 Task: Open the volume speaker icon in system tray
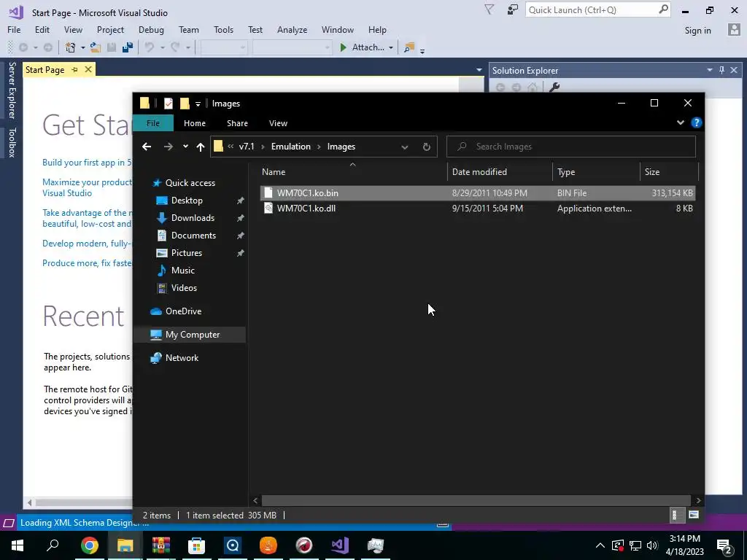(652, 545)
